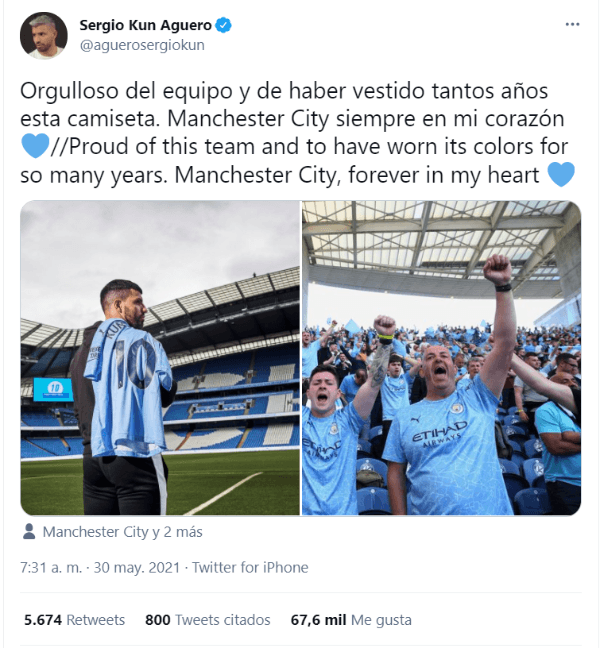Show tagged accounts 'Manchester City y 2 más'

click(x=122, y=532)
